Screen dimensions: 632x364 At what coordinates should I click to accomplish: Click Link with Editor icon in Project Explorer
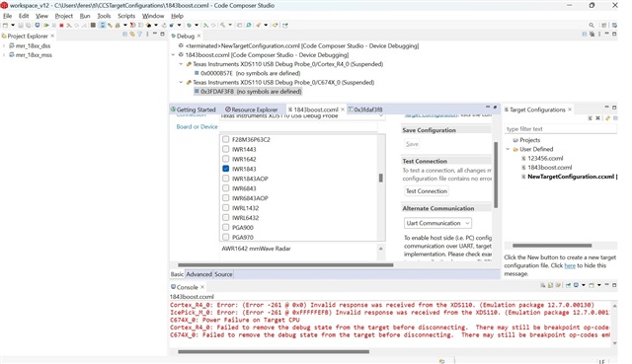coord(131,35)
